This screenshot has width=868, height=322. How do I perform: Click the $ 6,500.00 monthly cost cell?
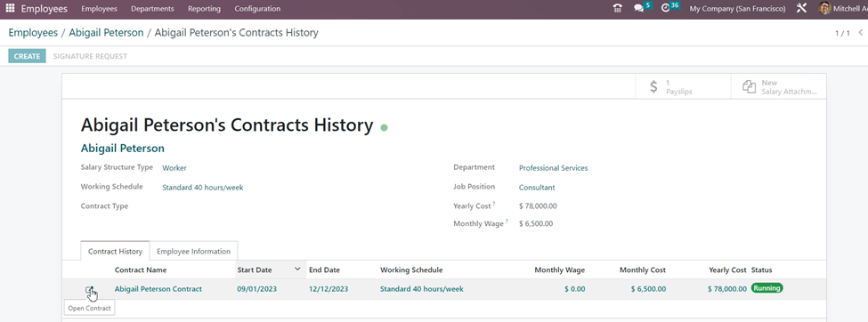click(648, 289)
